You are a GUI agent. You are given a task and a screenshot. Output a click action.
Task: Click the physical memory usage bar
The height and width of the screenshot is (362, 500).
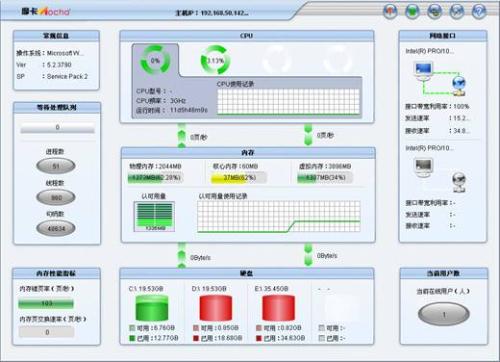pyautogui.click(x=155, y=177)
